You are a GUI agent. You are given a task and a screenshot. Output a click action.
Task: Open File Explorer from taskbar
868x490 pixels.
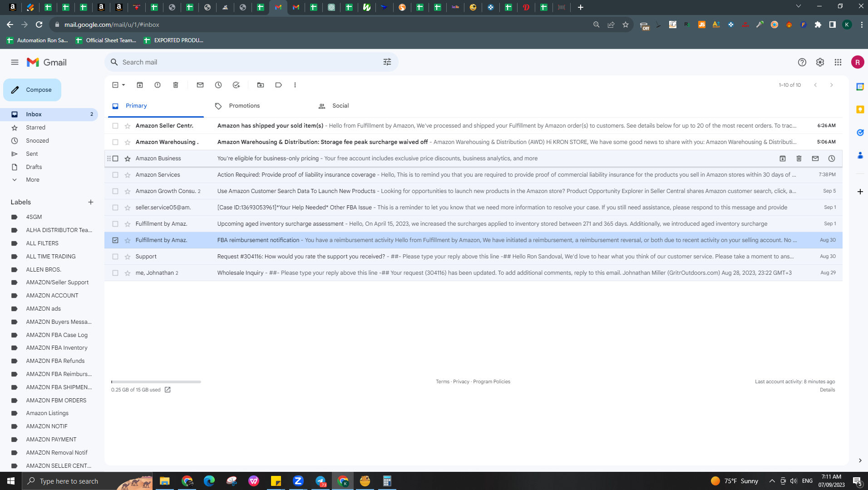coord(165,481)
